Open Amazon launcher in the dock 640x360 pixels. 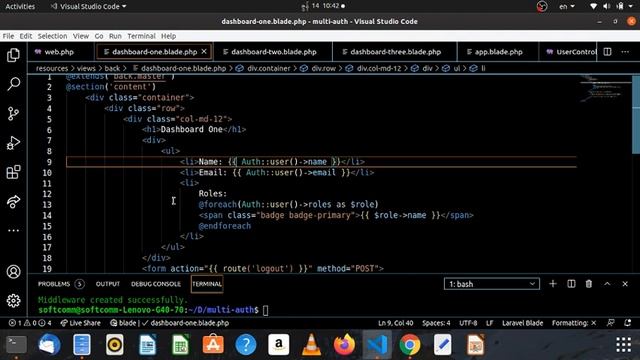point(278,345)
